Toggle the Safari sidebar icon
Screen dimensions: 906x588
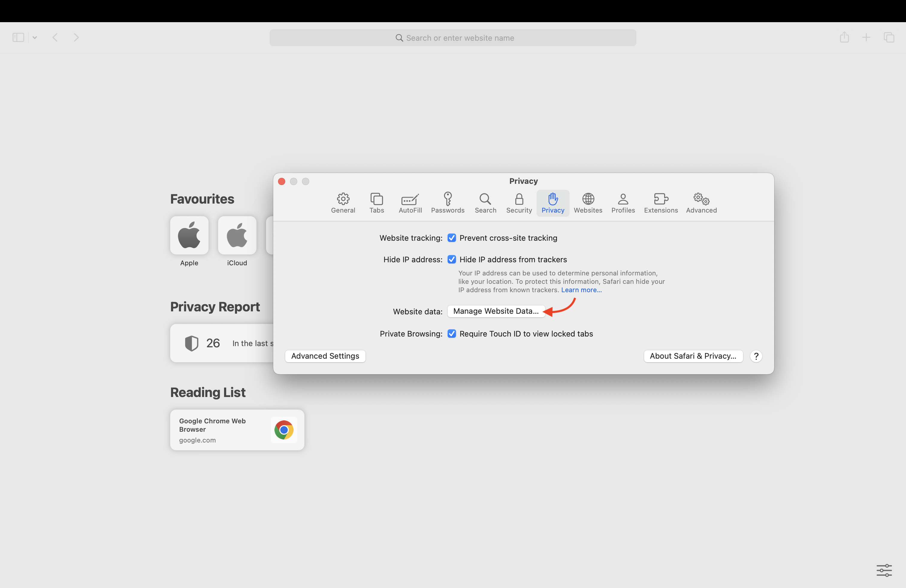click(18, 37)
